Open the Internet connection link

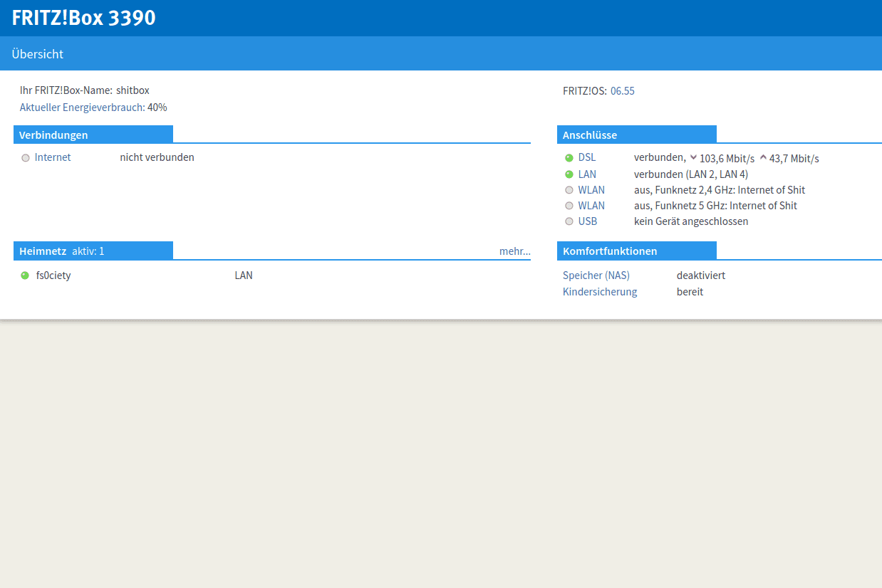(x=53, y=157)
